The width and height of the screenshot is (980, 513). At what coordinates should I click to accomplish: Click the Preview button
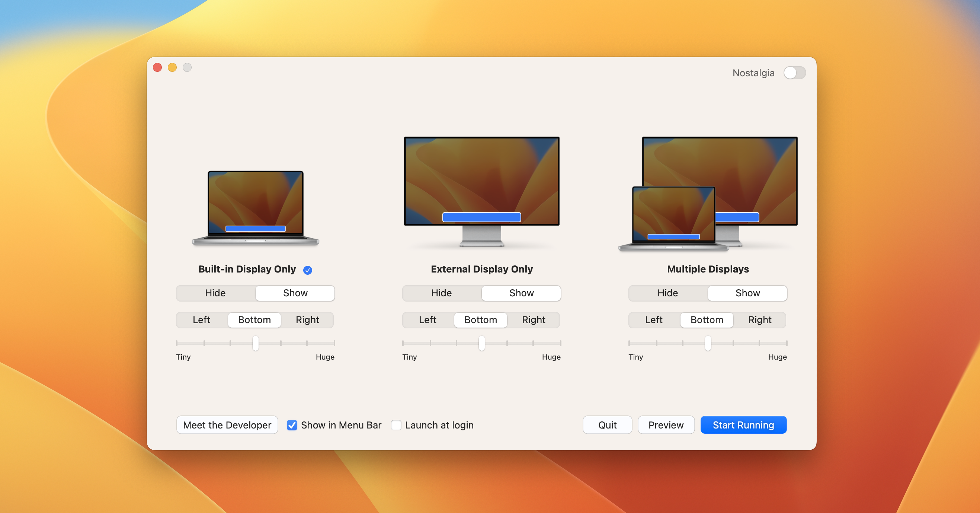(x=666, y=425)
